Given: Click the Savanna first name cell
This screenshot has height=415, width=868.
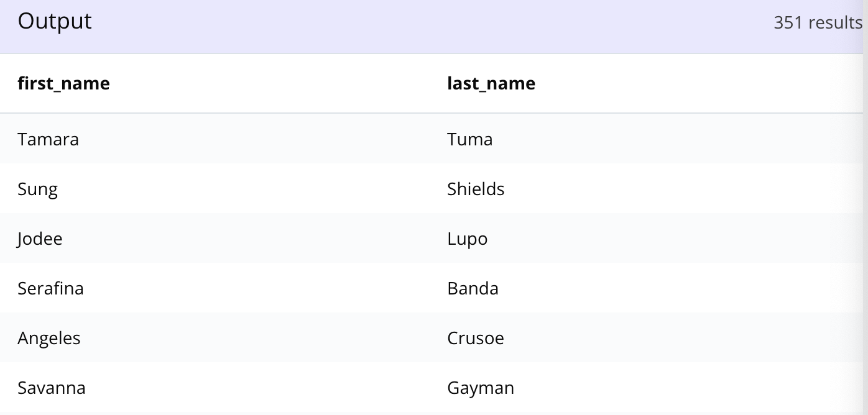Looking at the screenshot, I should [52, 388].
